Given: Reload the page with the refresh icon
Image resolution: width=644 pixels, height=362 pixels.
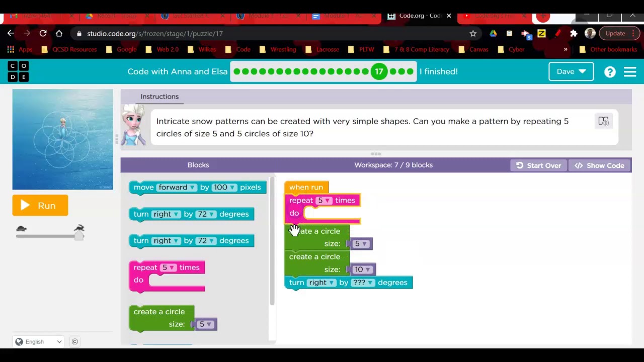Looking at the screenshot, I should coord(43,33).
